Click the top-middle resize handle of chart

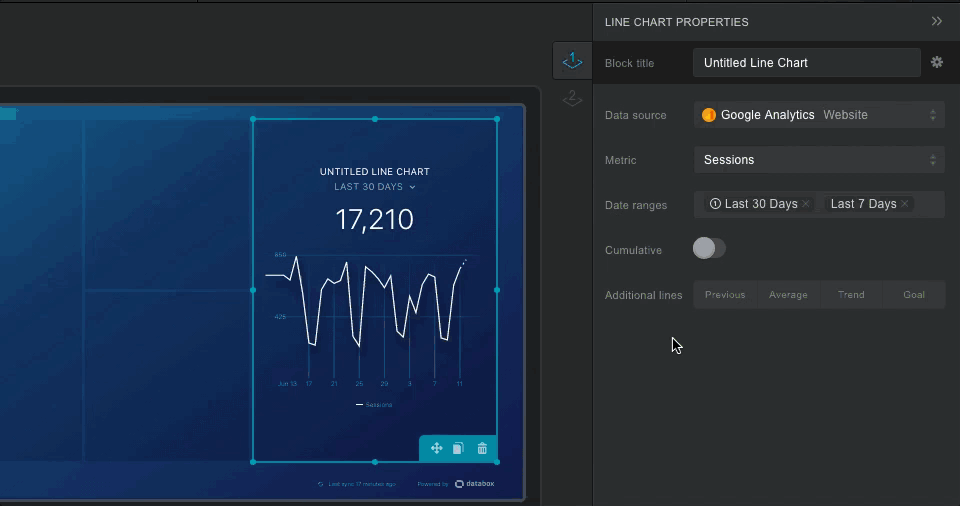(375, 119)
